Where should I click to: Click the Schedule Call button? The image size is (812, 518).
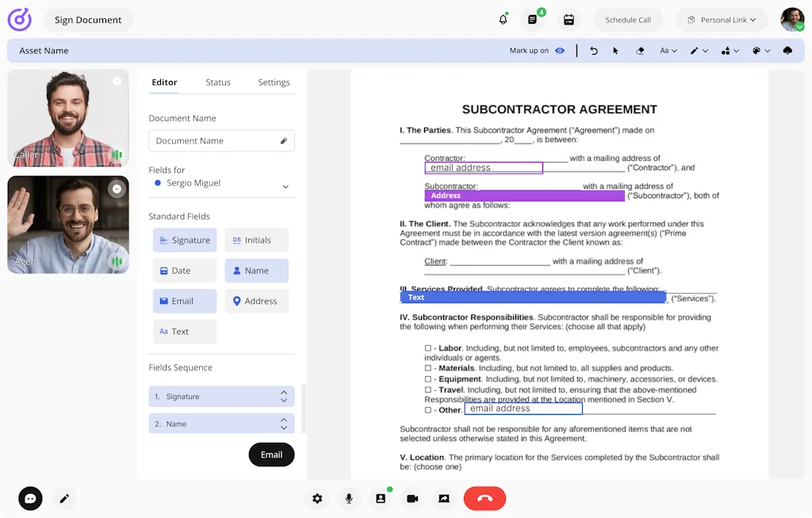click(x=628, y=20)
